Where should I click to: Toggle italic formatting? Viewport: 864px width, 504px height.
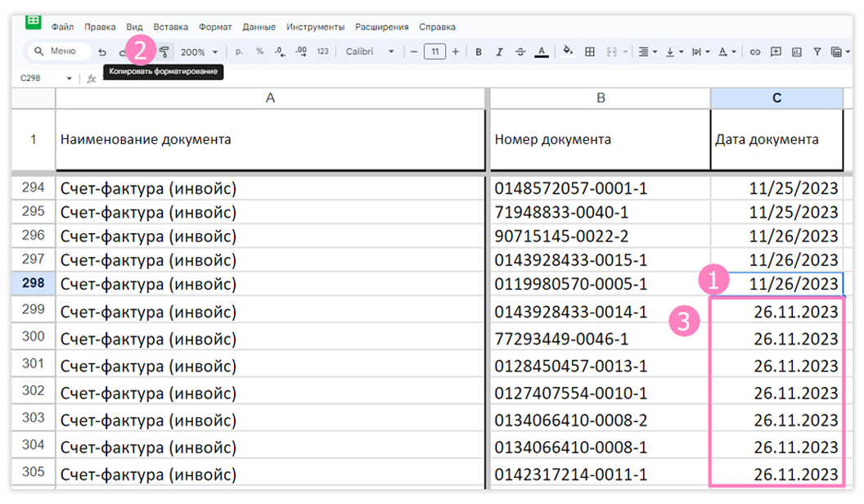[x=499, y=52]
